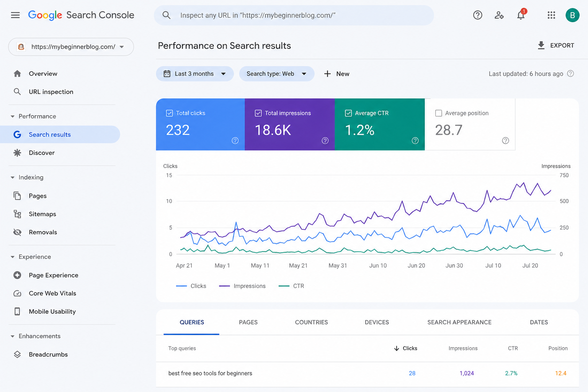Click the CTR legend green line
The height and width of the screenshot is (392, 588).
[x=284, y=286]
